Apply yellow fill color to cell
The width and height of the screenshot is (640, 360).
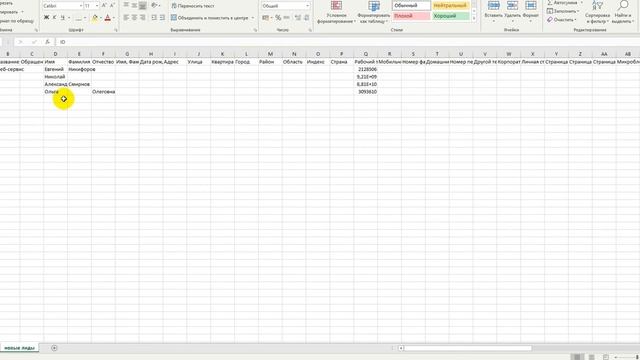coord(95,18)
